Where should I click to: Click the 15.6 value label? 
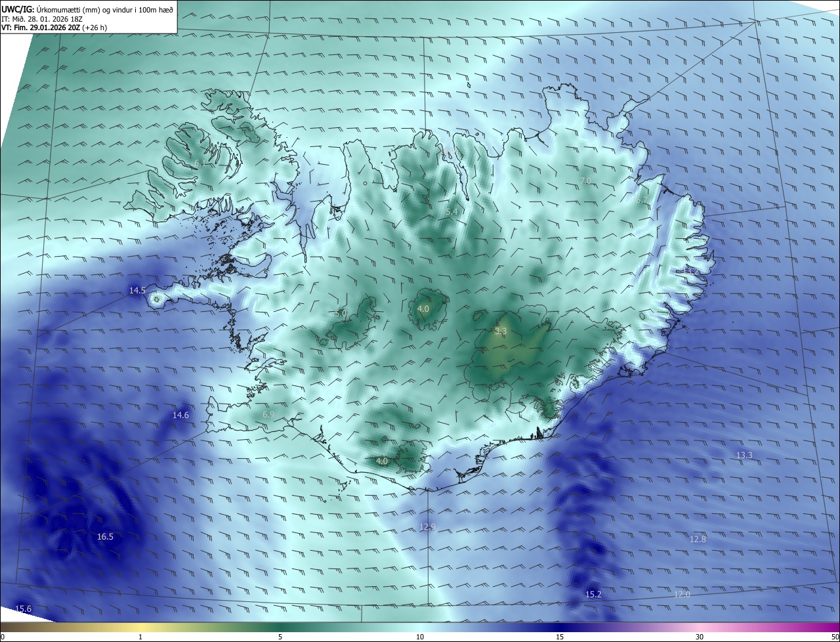click(23, 609)
